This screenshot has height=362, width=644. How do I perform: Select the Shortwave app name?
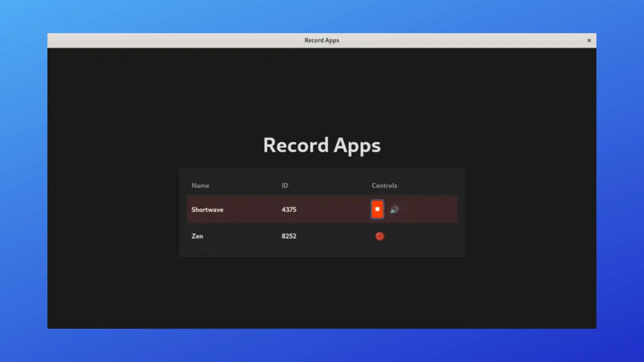pyautogui.click(x=207, y=209)
